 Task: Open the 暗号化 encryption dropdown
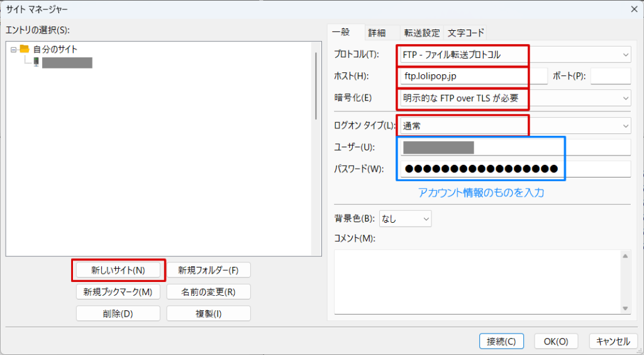tap(625, 98)
